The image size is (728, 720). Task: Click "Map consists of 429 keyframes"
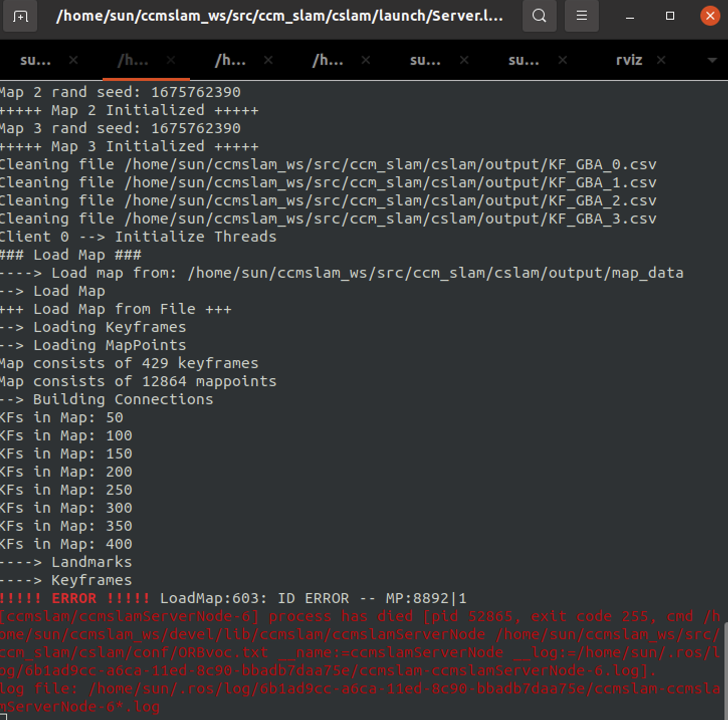129,363
